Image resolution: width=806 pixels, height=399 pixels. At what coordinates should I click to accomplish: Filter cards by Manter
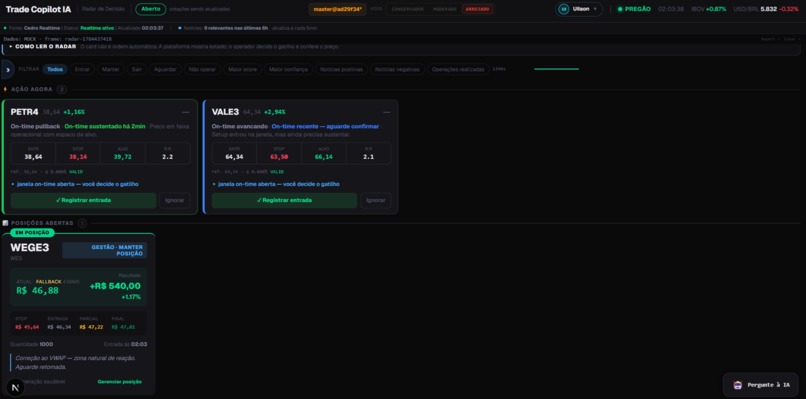pos(111,69)
